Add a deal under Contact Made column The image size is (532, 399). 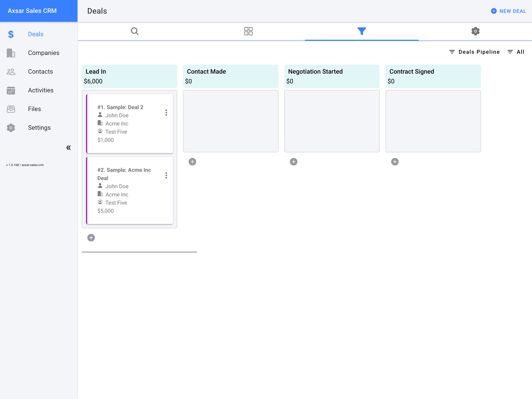tap(192, 162)
